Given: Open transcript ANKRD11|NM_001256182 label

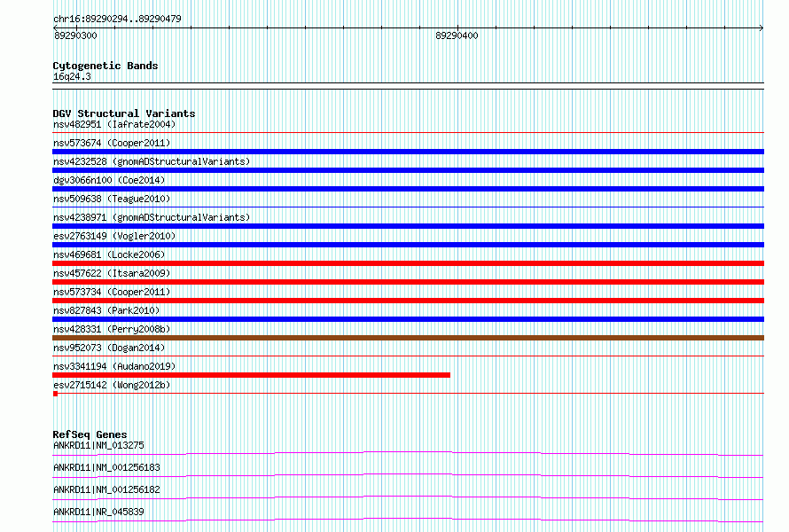Looking at the screenshot, I should tap(106, 489).
